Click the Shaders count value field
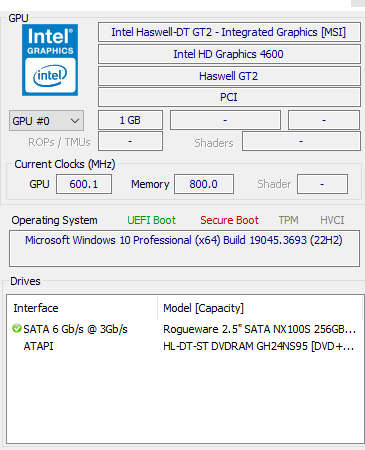 point(301,141)
